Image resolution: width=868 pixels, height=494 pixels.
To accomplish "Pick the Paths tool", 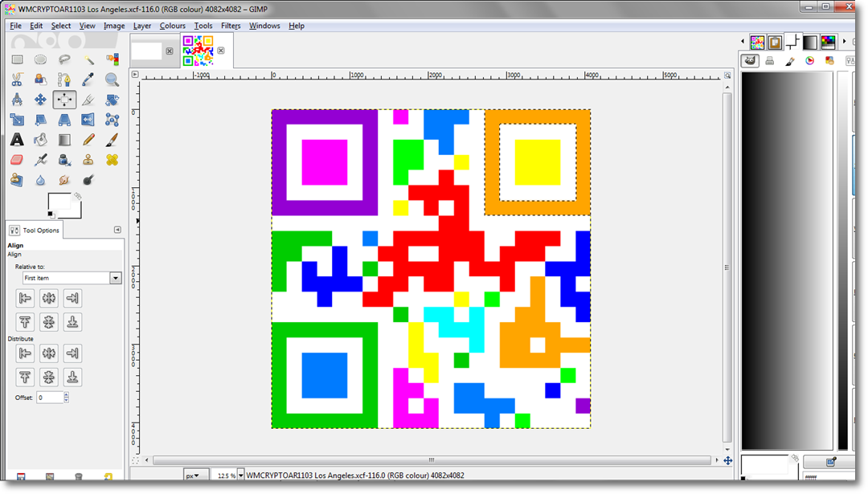I will click(64, 80).
